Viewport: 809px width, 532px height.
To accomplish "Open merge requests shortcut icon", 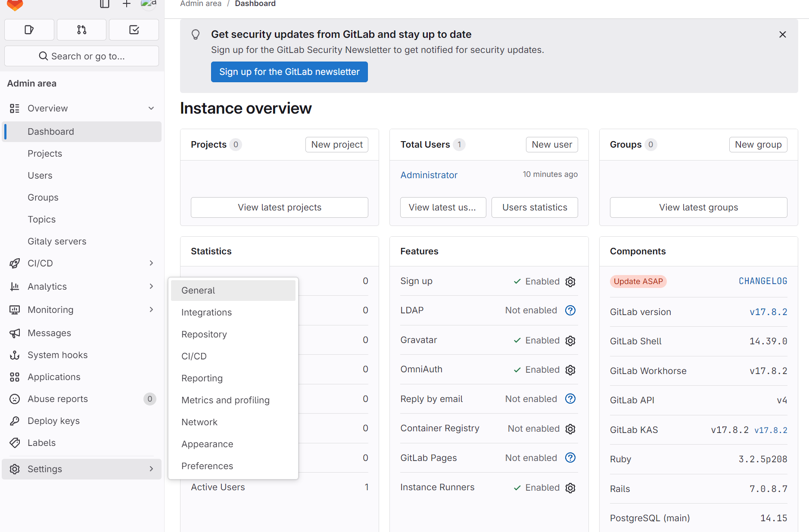I will [x=82, y=30].
